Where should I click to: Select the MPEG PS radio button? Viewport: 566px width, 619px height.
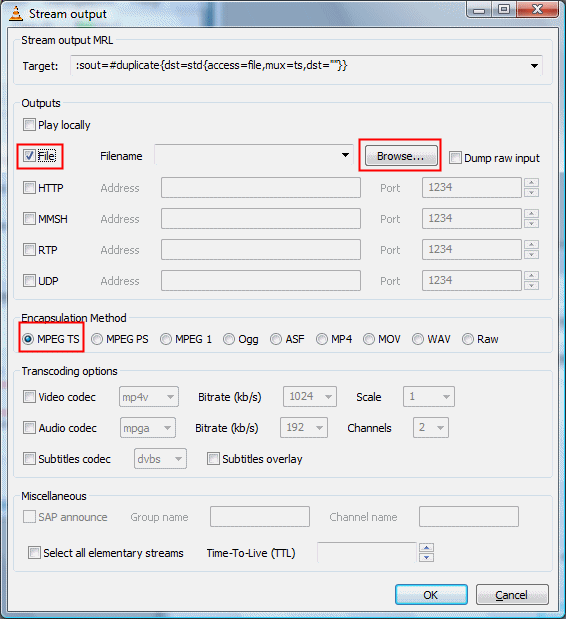97,339
